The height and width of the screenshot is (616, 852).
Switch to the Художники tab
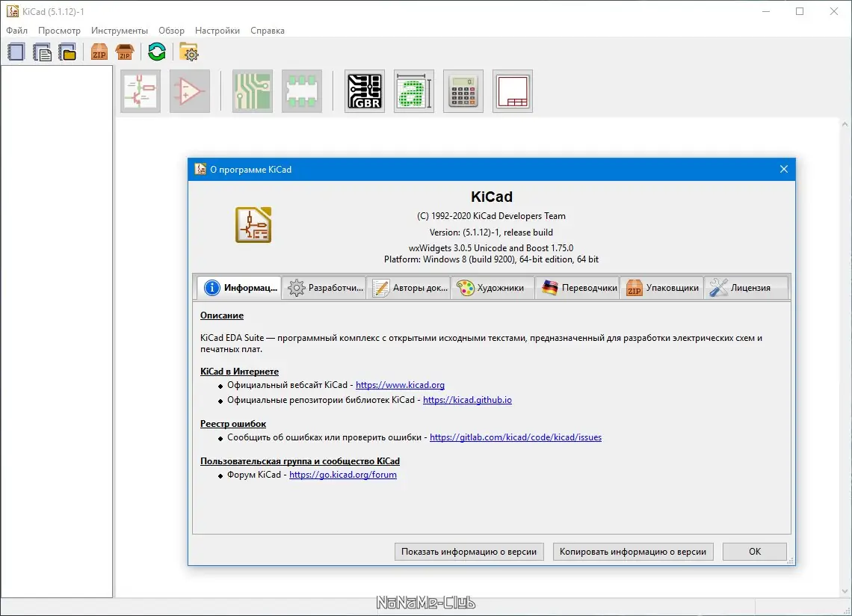pos(493,288)
